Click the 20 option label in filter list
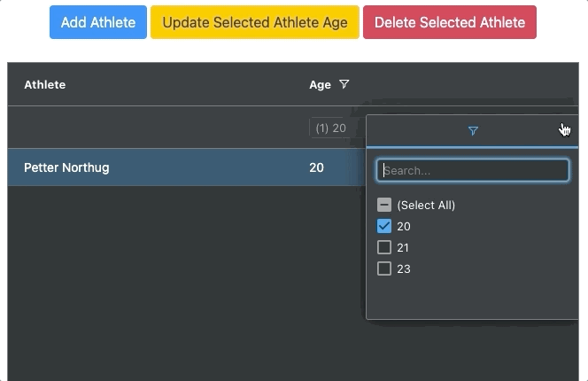Viewport: 588px width, 381px height. (404, 226)
